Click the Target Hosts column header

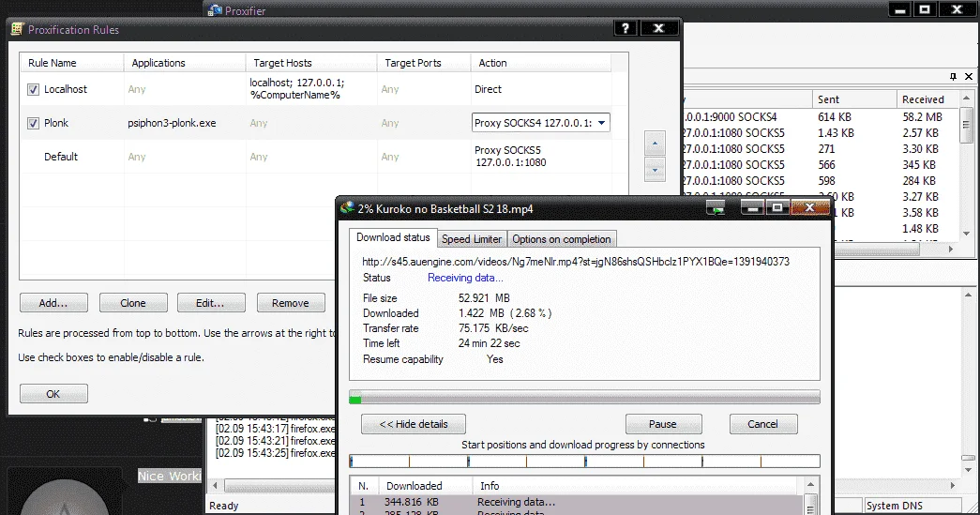[x=311, y=63]
